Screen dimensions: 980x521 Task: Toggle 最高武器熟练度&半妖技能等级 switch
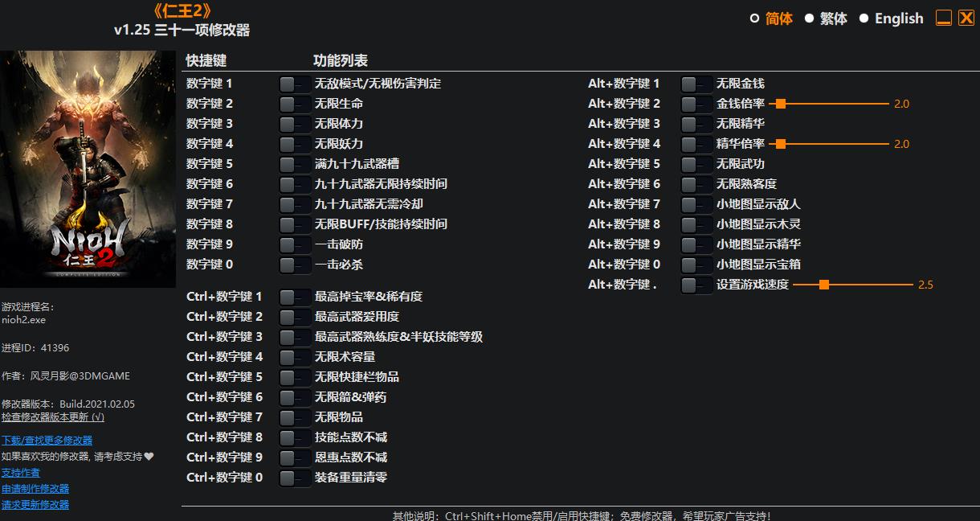coord(295,337)
